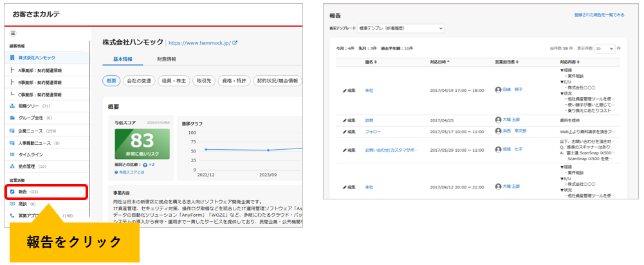
Task: Select the 会社の変遷 pill tab
Action: tap(139, 80)
